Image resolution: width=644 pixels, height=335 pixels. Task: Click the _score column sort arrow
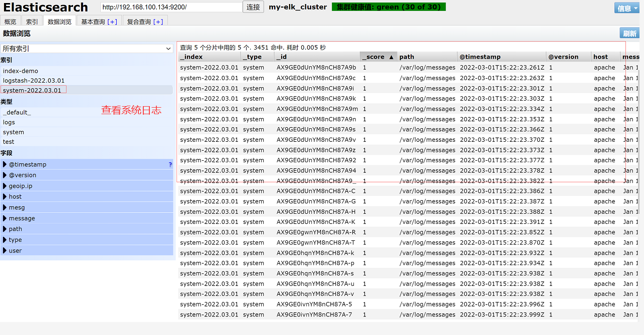(x=391, y=57)
